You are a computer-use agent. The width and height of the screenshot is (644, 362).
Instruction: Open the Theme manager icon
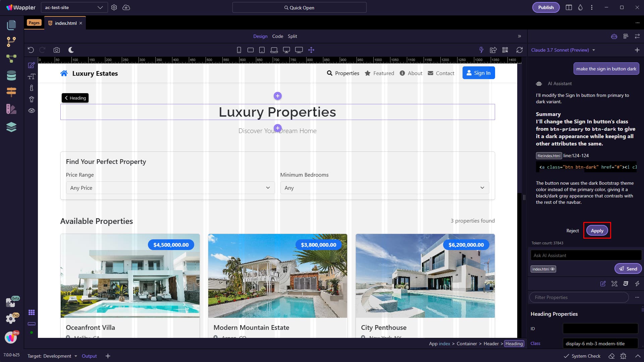pos(11,109)
